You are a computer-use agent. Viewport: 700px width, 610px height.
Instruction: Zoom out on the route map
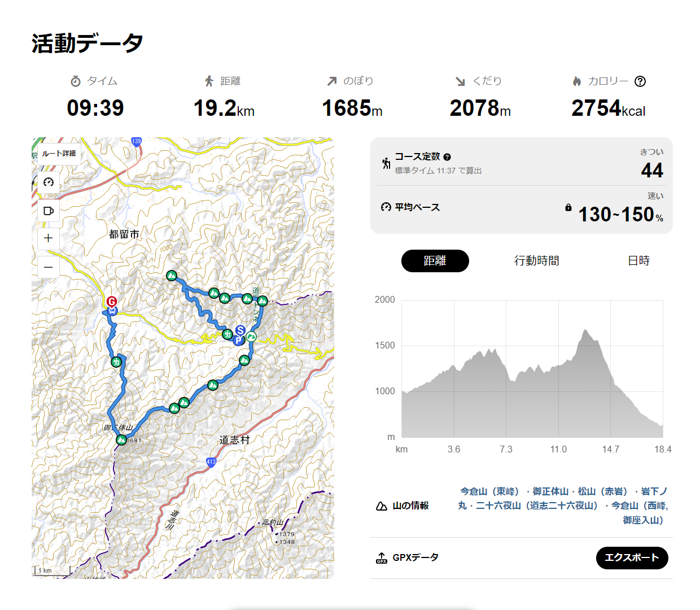[49, 267]
